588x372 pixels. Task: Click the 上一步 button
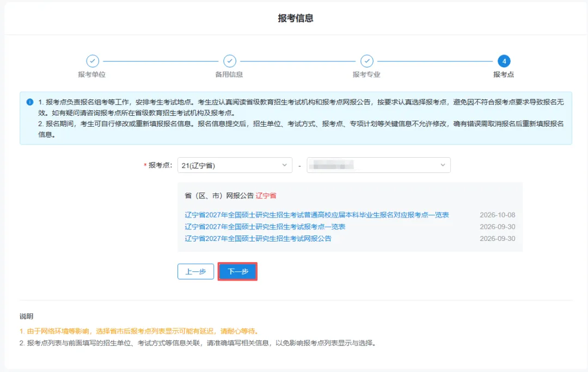point(196,271)
